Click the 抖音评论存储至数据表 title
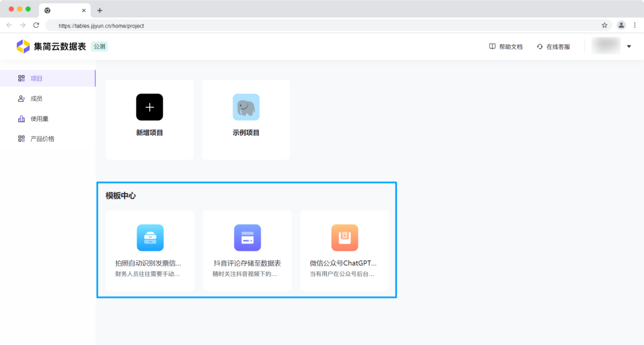 [247, 263]
